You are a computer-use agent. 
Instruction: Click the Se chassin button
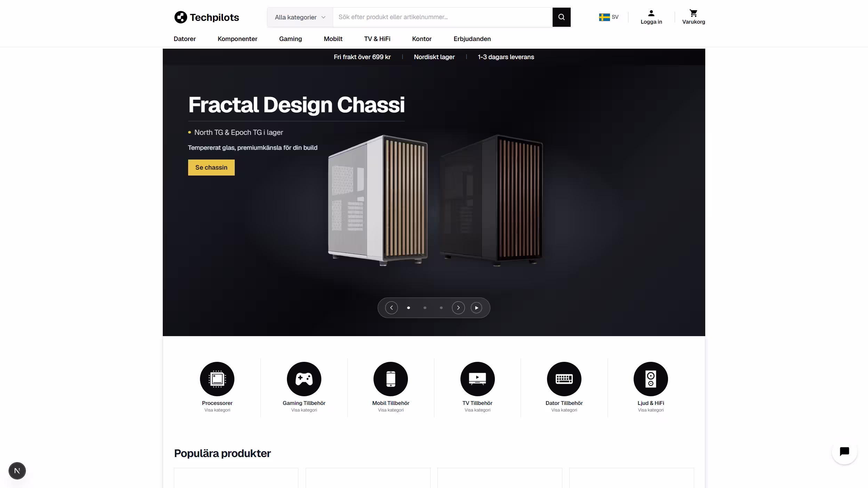(x=211, y=168)
